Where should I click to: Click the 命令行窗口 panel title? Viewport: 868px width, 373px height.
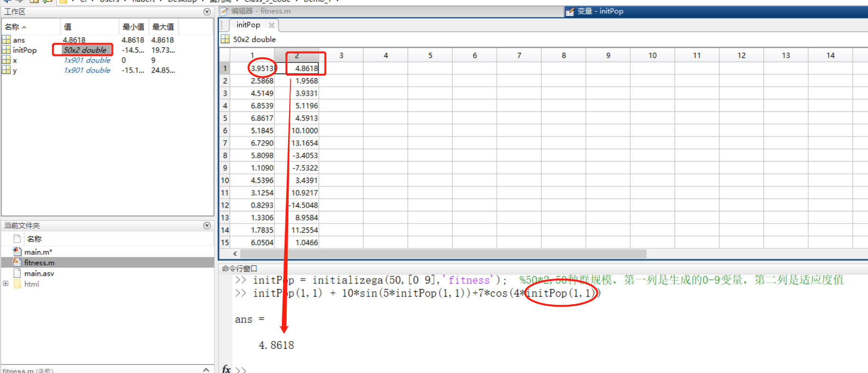coord(240,269)
